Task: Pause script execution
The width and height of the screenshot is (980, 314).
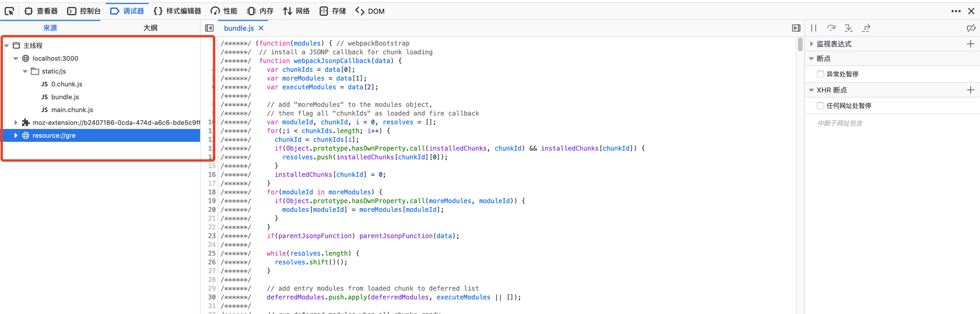Action: pyautogui.click(x=814, y=28)
